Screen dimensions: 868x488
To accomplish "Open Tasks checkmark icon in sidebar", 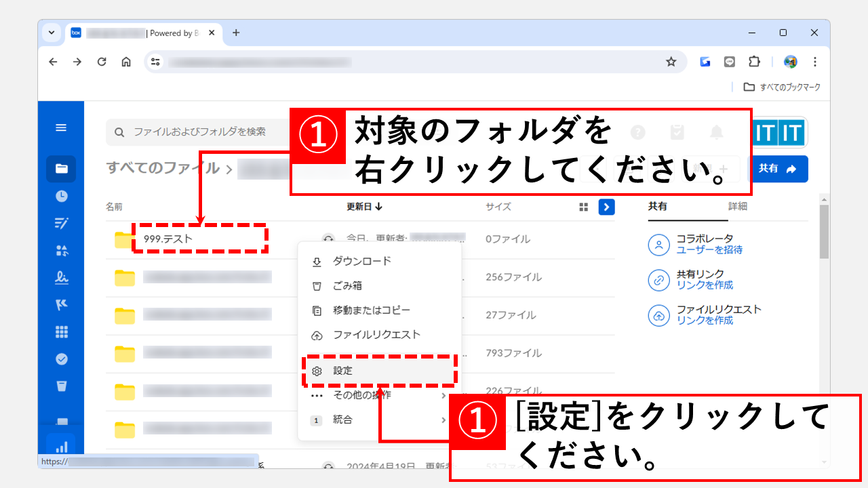I will point(61,359).
